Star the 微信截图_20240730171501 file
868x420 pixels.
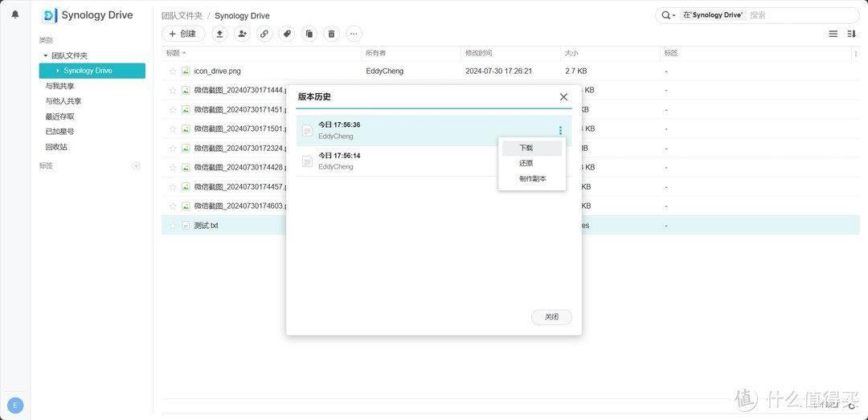[x=173, y=129]
